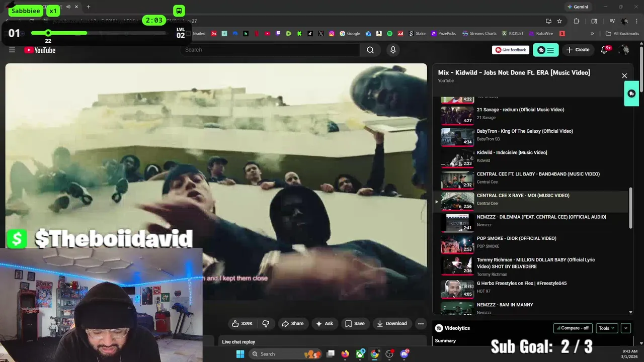Open the TikTok bookmark icon
Image resolution: width=644 pixels, height=362 pixels.
coord(310,34)
